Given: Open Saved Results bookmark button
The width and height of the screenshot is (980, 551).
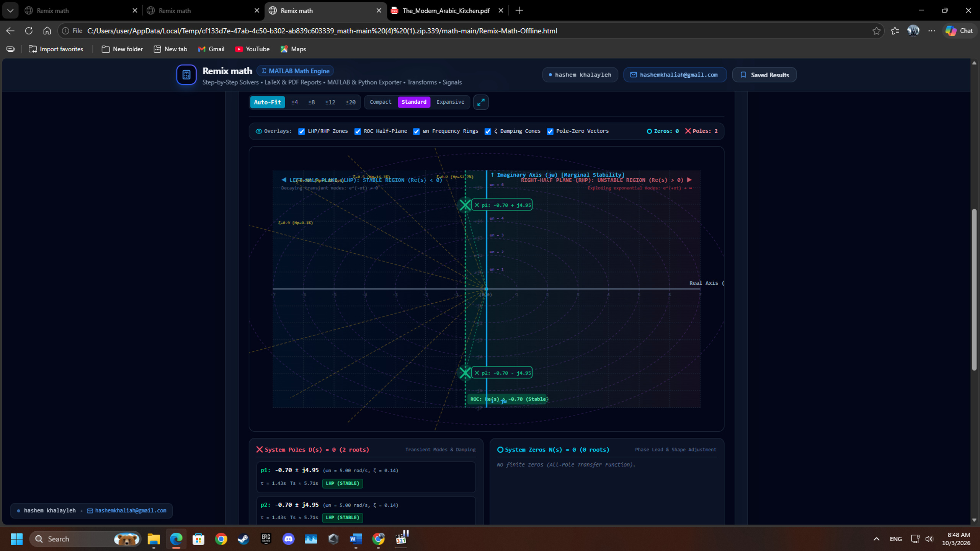Looking at the screenshot, I should (764, 75).
